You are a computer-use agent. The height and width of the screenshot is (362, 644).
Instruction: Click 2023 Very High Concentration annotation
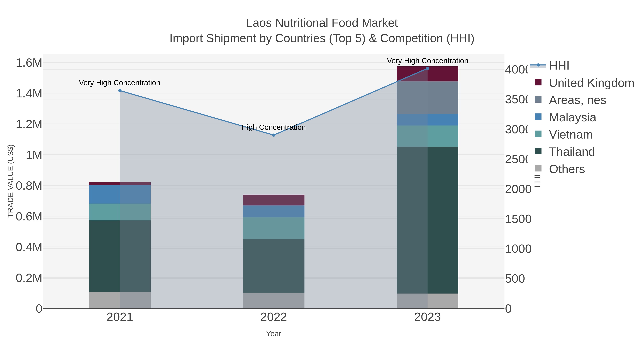pos(428,61)
